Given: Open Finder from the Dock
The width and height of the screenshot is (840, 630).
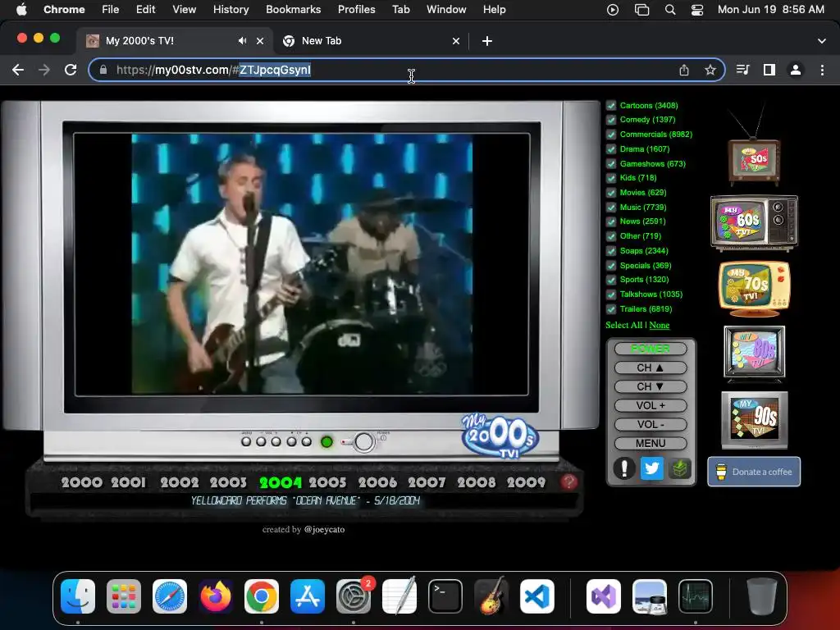Looking at the screenshot, I should point(78,596).
